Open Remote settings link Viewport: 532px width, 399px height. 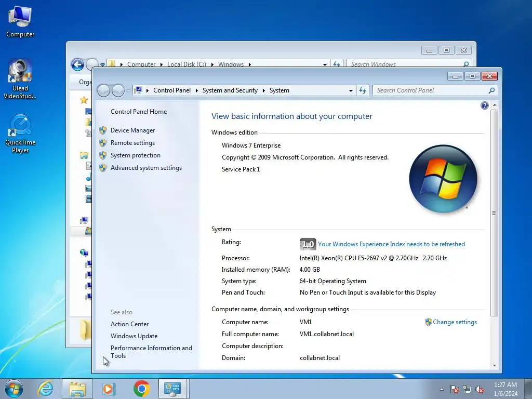(132, 143)
